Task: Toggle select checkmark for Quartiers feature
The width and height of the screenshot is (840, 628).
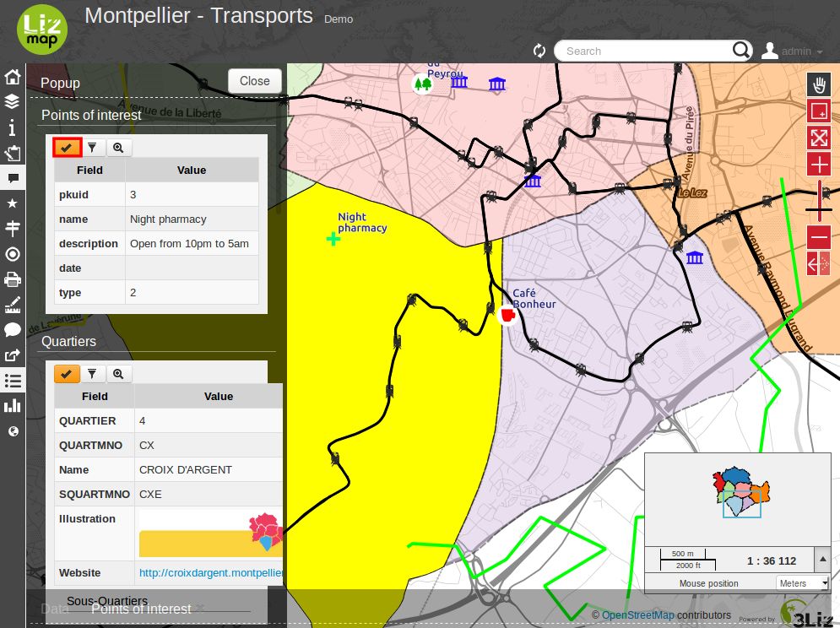Action: [x=67, y=374]
